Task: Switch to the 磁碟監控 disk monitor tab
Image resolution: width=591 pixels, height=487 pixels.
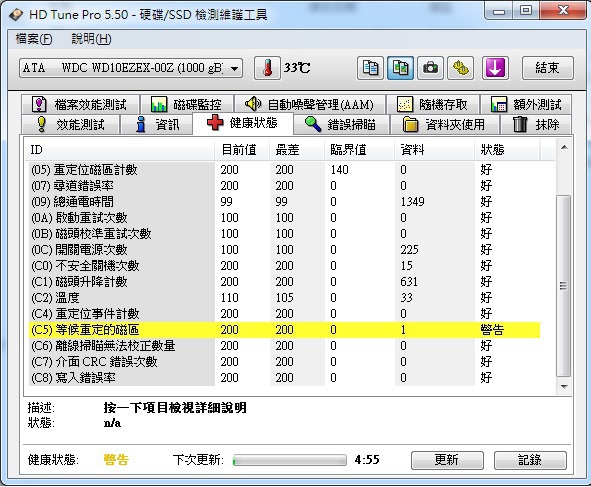Action: (187, 104)
